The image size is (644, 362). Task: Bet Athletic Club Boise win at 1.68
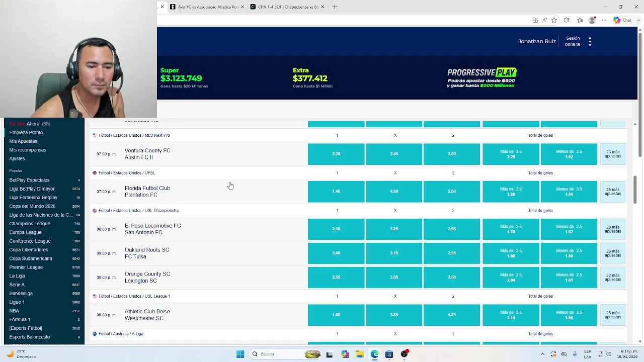[336, 315]
